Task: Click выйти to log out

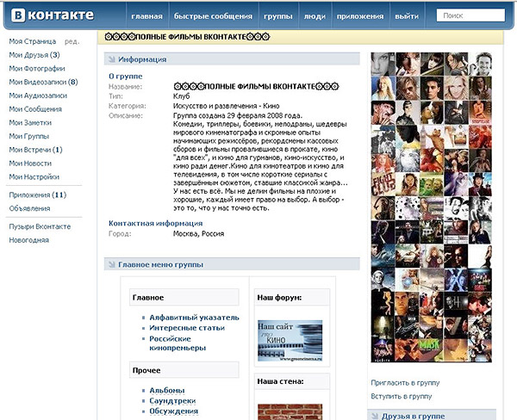Action: click(407, 16)
